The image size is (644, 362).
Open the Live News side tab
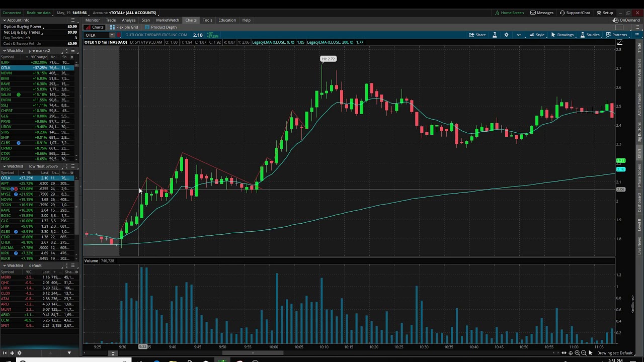point(639,246)
